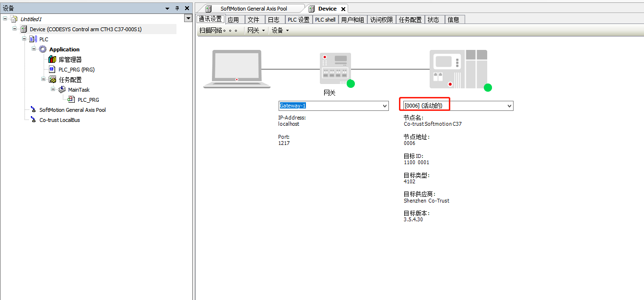Select the 日志 tab

274,20
